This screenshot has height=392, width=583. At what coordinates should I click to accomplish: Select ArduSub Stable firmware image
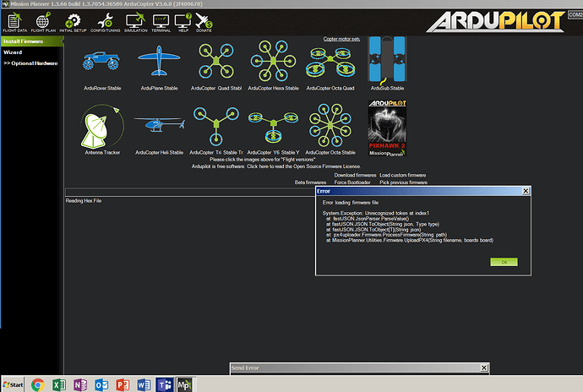click(387, 59)
